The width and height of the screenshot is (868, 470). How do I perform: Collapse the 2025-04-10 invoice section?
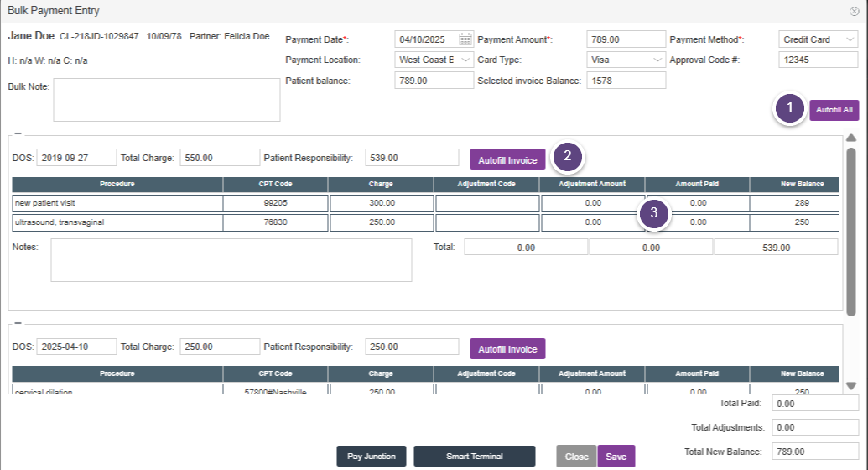(18, 323)
